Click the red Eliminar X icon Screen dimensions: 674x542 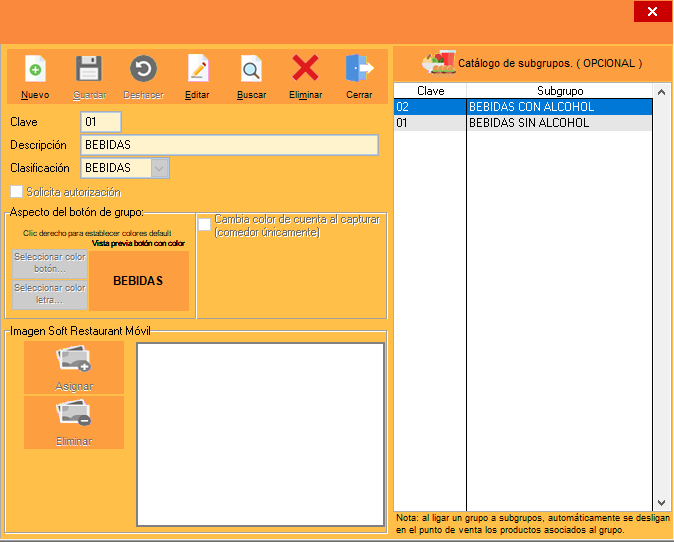point(305,69)
